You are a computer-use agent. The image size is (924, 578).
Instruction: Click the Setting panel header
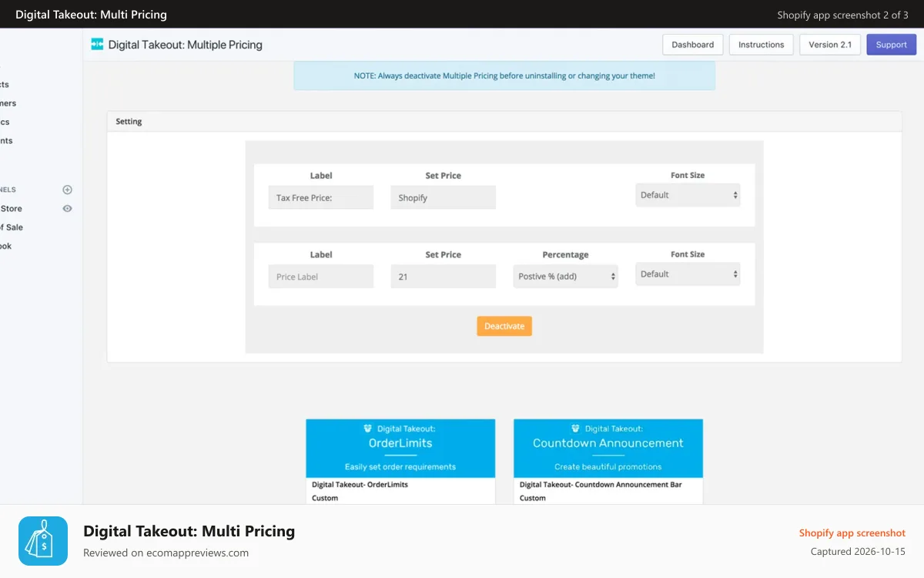click(504, 122)
